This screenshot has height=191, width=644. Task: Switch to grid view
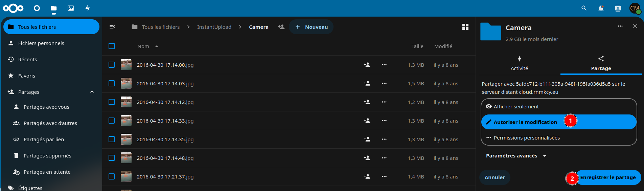(465, 27)
